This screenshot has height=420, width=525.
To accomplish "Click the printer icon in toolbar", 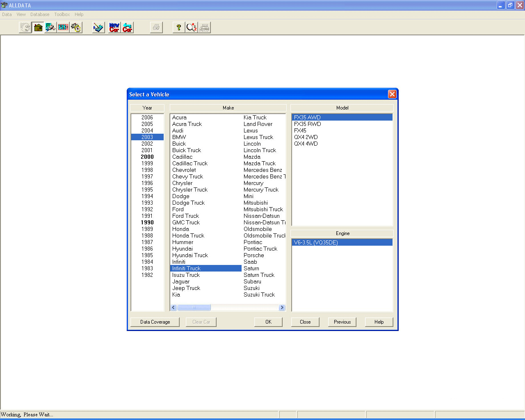I will point(156,27).
